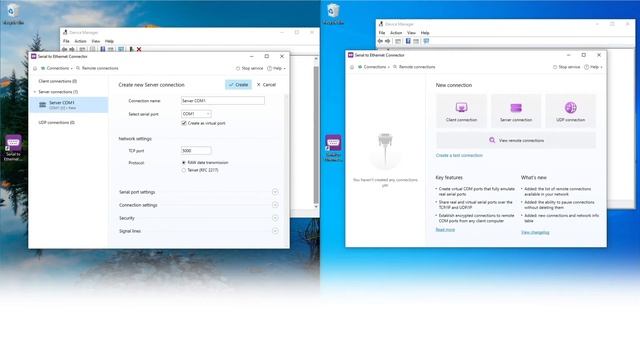Click the Connection name input field

pos(222,100)
